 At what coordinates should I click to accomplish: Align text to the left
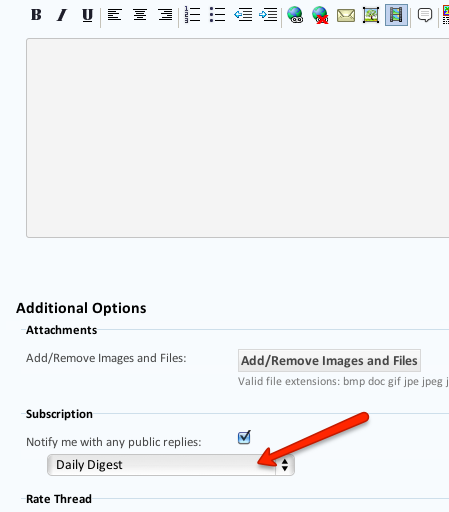[114, 15]
